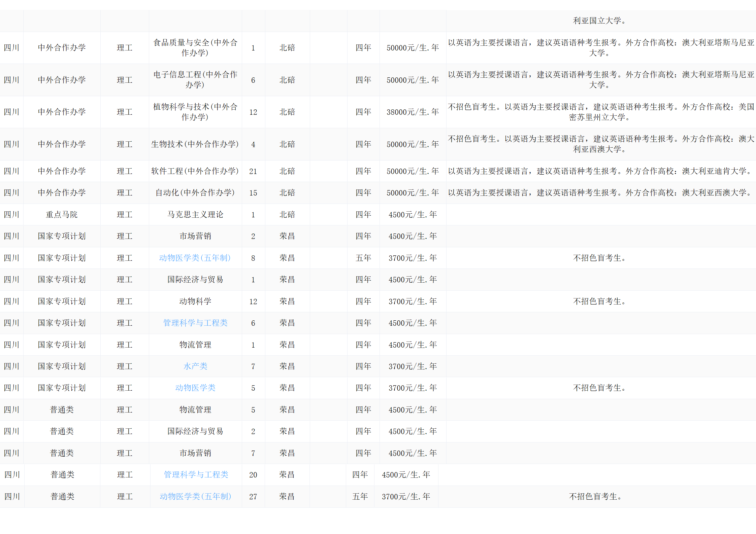This screenshot has height=534, width=756.
Task: Click the 植物科学与技术(中外合作办学) cell
Action: click(195, 112)
